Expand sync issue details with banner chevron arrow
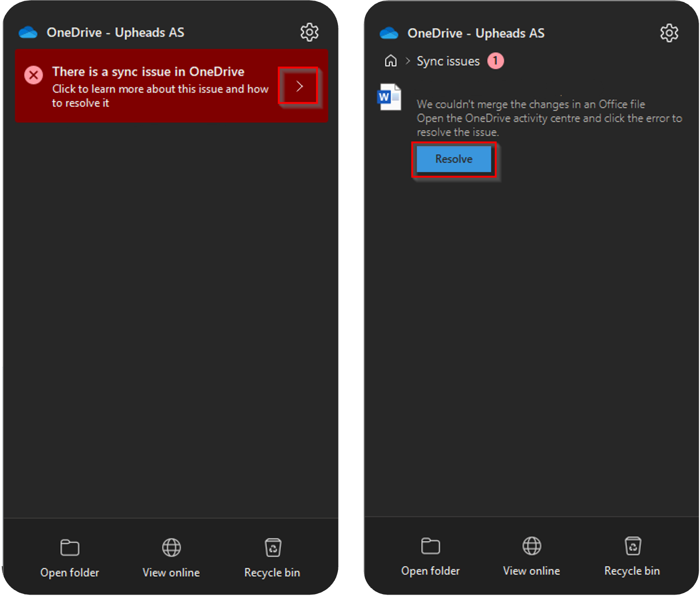The width and height of the screenshot is (700, 596). [x=299, y=86]
